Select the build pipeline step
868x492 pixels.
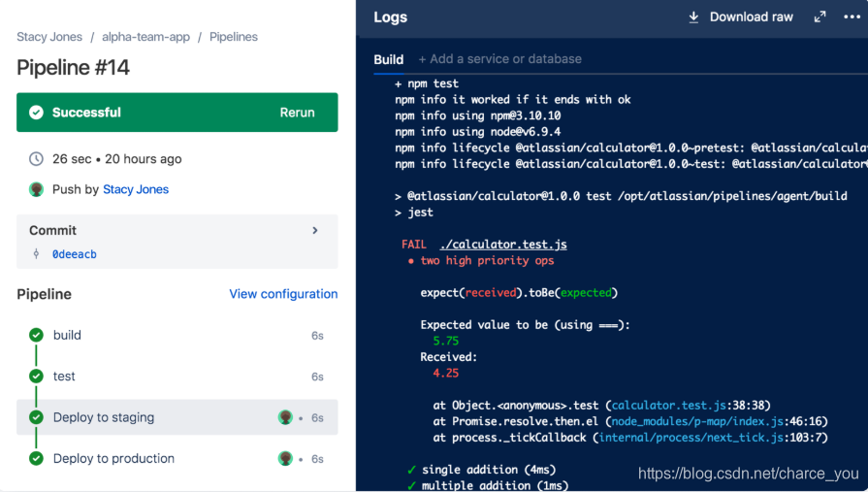coord(177,335)
